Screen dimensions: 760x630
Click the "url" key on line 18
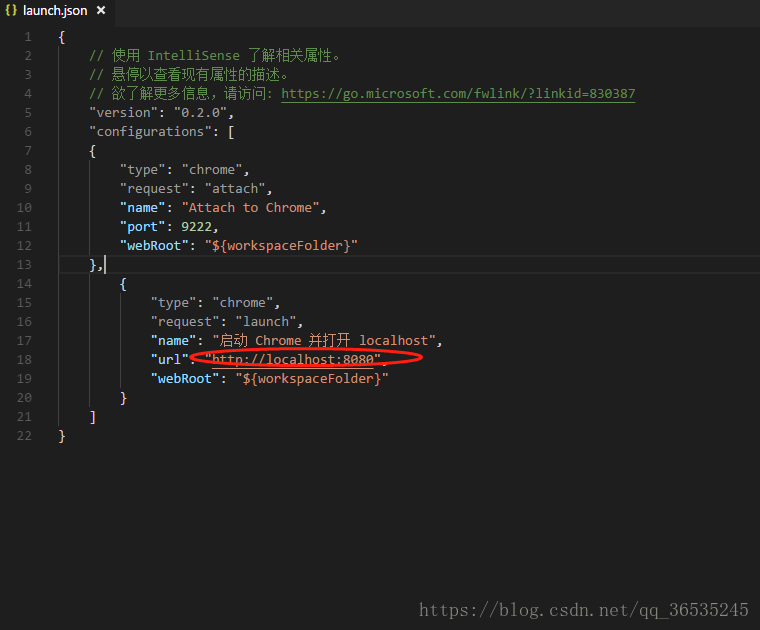169,360
